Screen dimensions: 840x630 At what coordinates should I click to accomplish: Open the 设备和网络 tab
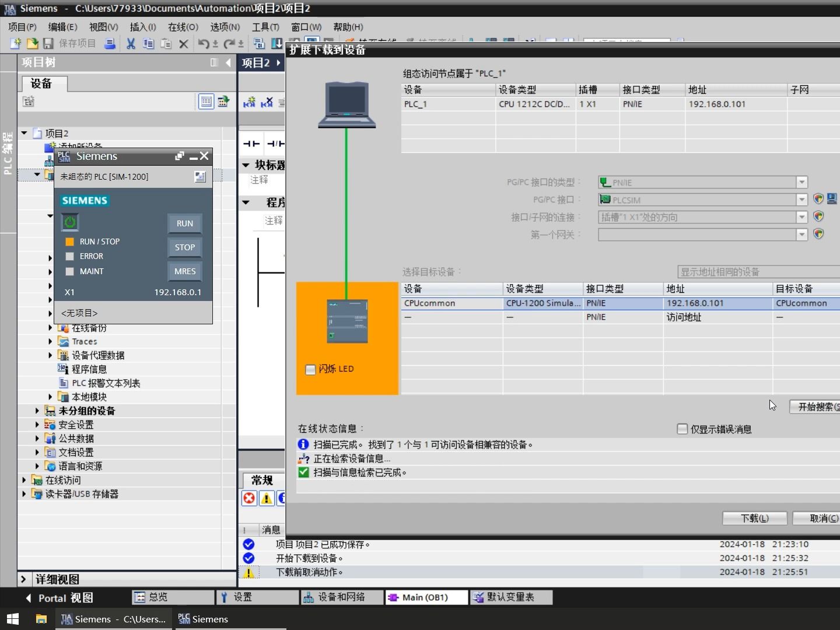tap(342, 597)
